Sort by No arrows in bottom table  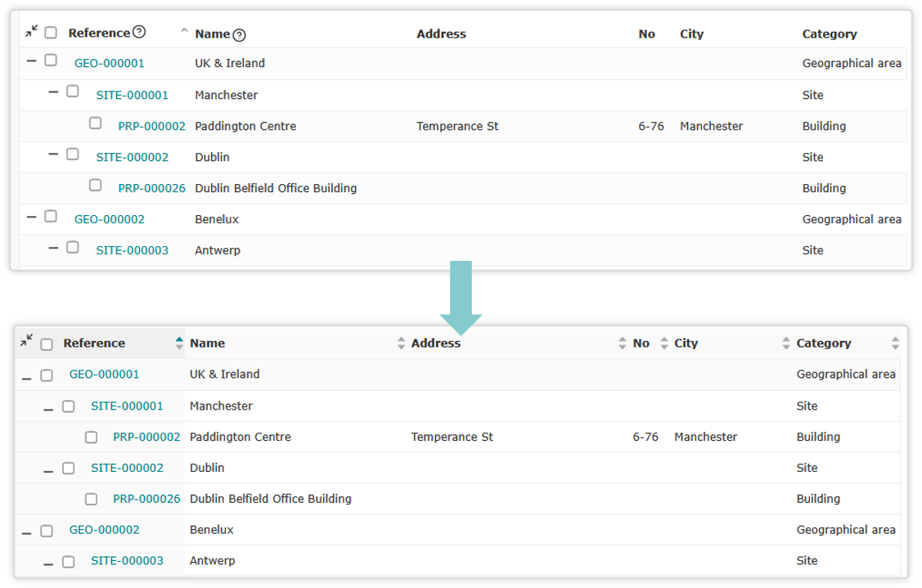pos(663,343)
